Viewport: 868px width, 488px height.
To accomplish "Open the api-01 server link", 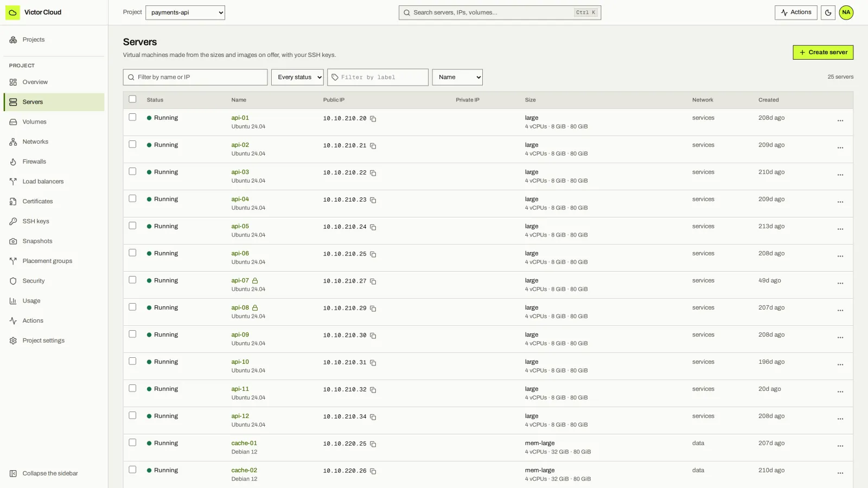I will pyautogui.click(x=240, y=118).
